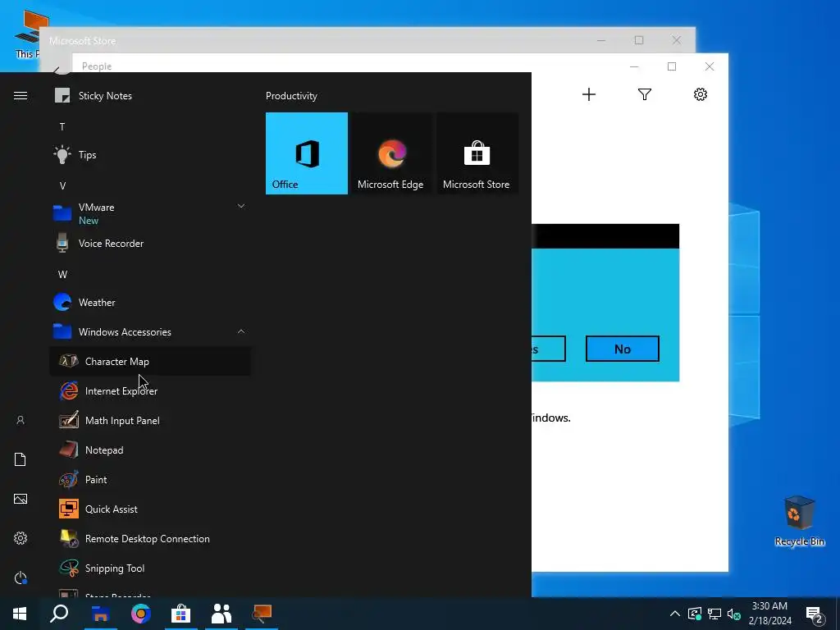
Task: Click the Productivity group heading
Action: coord(291,96)
